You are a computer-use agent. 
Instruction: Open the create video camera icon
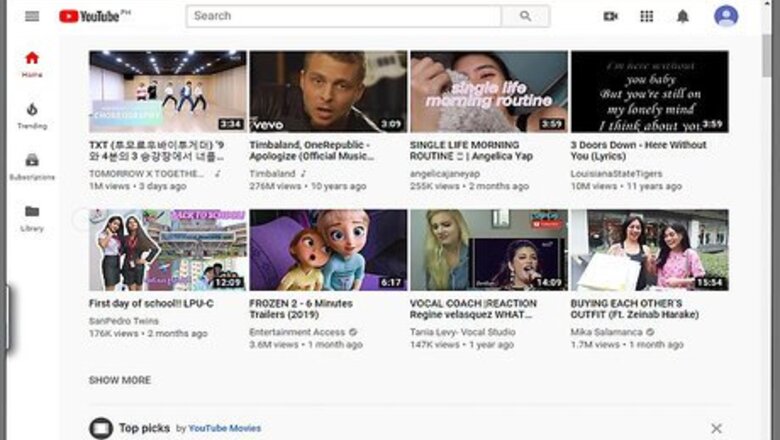611,16
